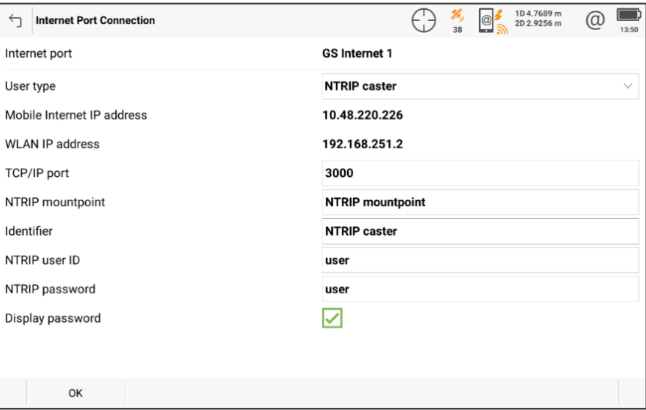Image resolution: width=646 pixels, height=410 pixels.
Task: Tap the mobile internet connection status icon
Action: click(x=492, y=20)
